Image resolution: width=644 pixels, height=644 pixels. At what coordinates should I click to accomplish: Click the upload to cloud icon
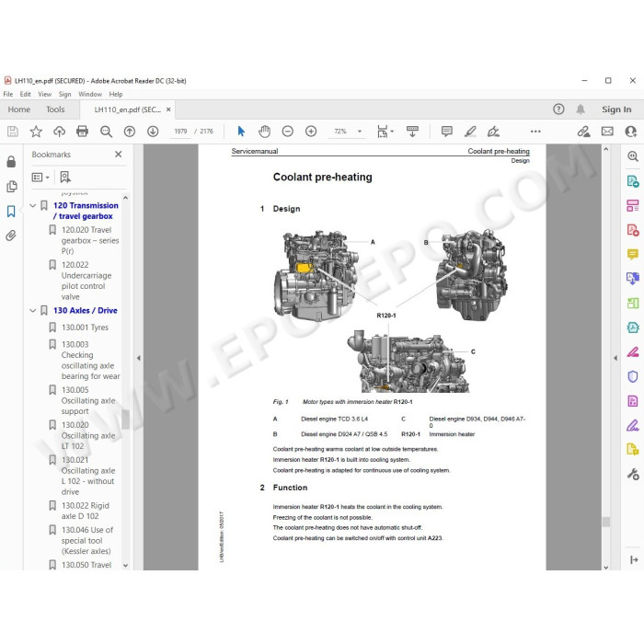60,132
